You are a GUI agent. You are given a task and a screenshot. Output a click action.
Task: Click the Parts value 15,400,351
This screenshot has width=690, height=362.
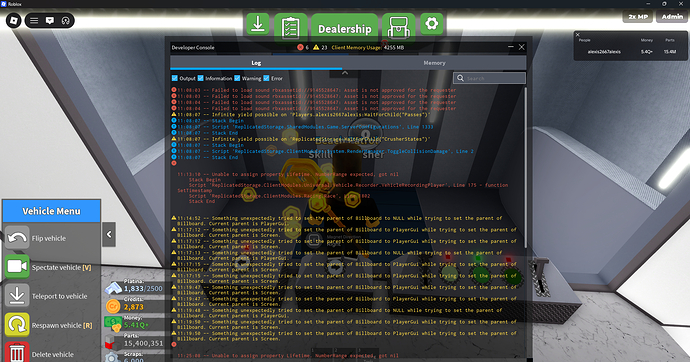click(143, 344)
